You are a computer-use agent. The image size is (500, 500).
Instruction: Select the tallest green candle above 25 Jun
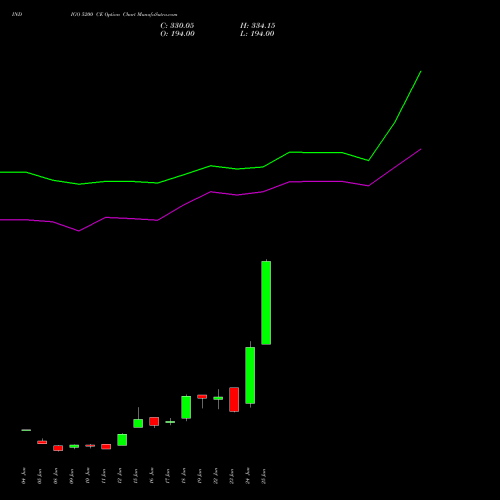[266, 303]
